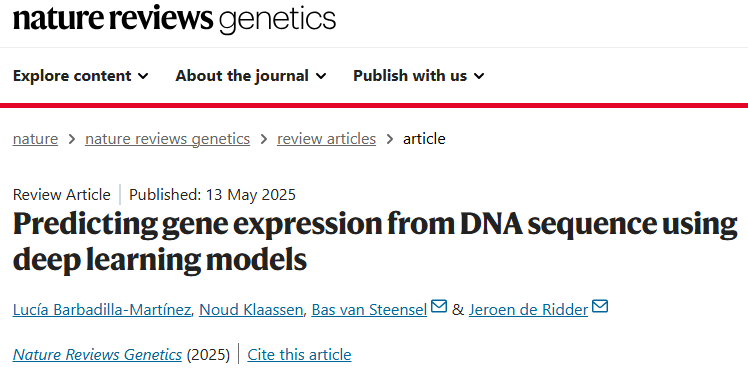Select the Cite this article link
748x370 pixels.
(x=299, y=355)
